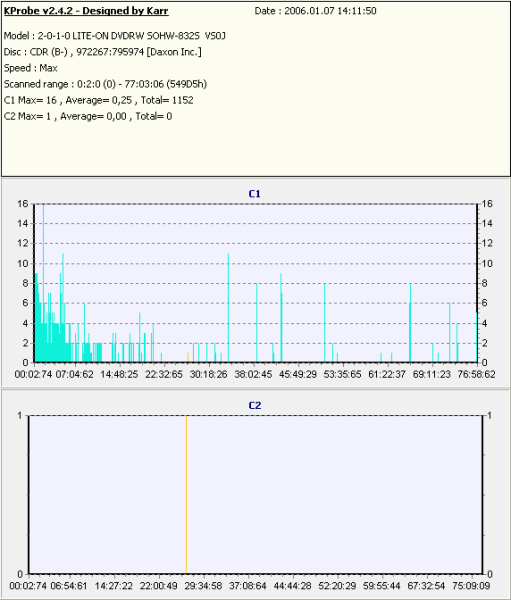Click the C2 axis label 44:44:28
511x600 pixels.
pyautogui.click(x=292, y=586)
